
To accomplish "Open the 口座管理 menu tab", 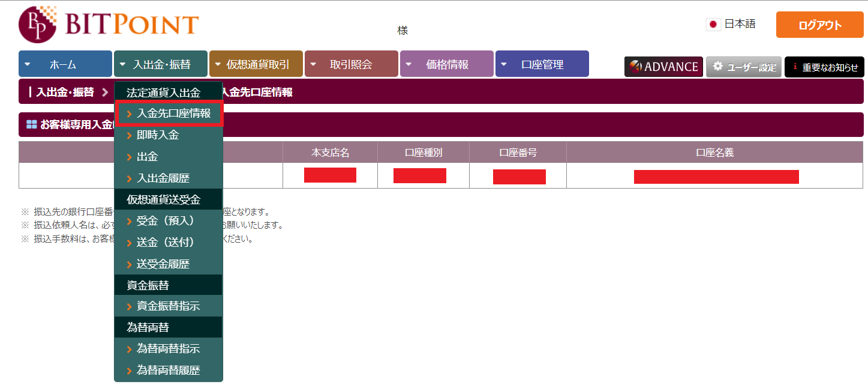I will [542, 64].
